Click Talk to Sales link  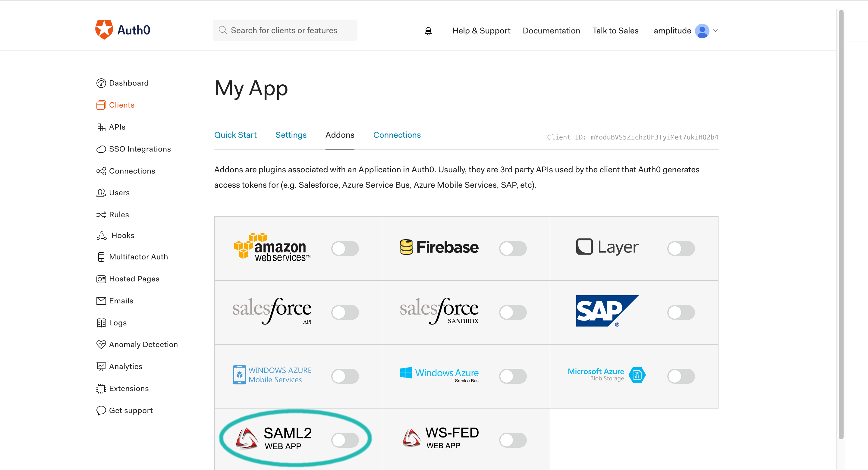pos(616,30)
